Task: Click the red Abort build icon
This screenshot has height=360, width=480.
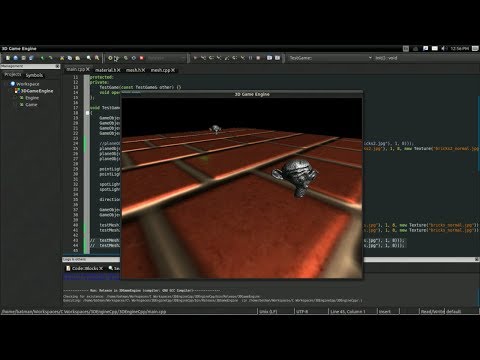Action: (141, 58)
